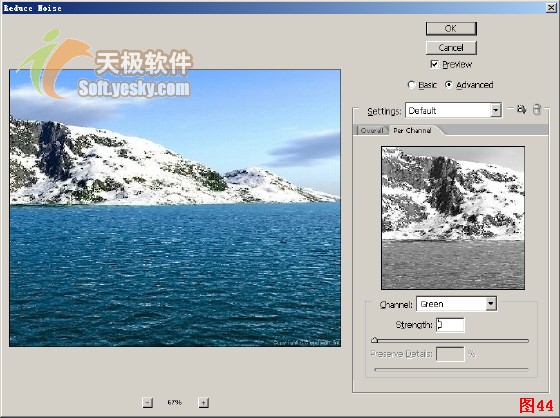The height and width of the screenshot is (418, 560).
Task: Delete current settings trash icon
Action: click(536, 109)
